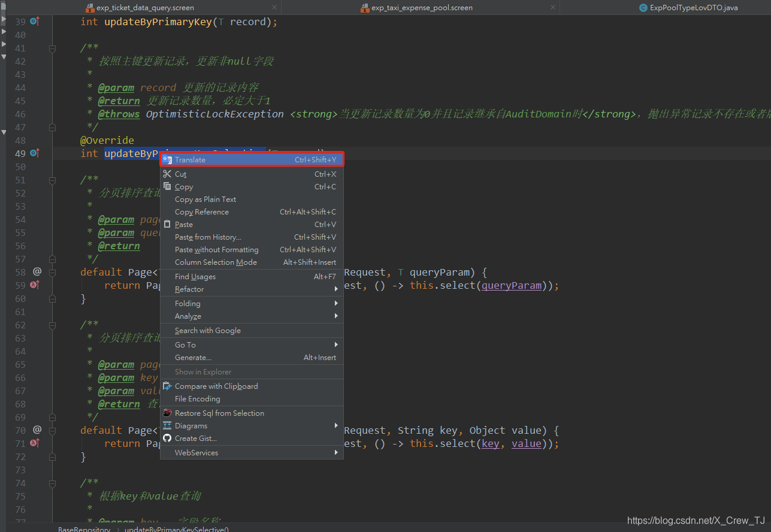Click the Paste clipboard icon in menu
Screen dimensions: 771x532
click(168, 224)
